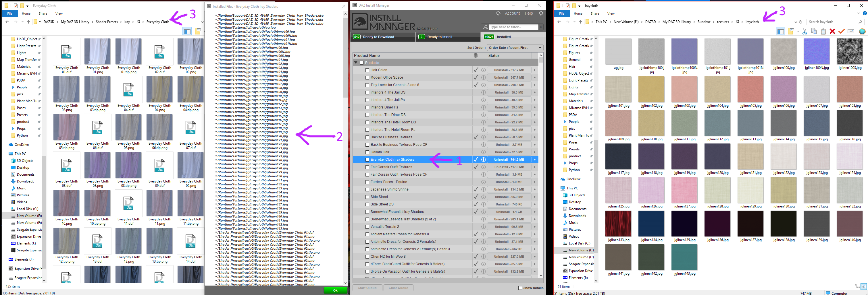868x295 pixels.
Task: Clear the Install Manager filter with the X
Action: 541,27
